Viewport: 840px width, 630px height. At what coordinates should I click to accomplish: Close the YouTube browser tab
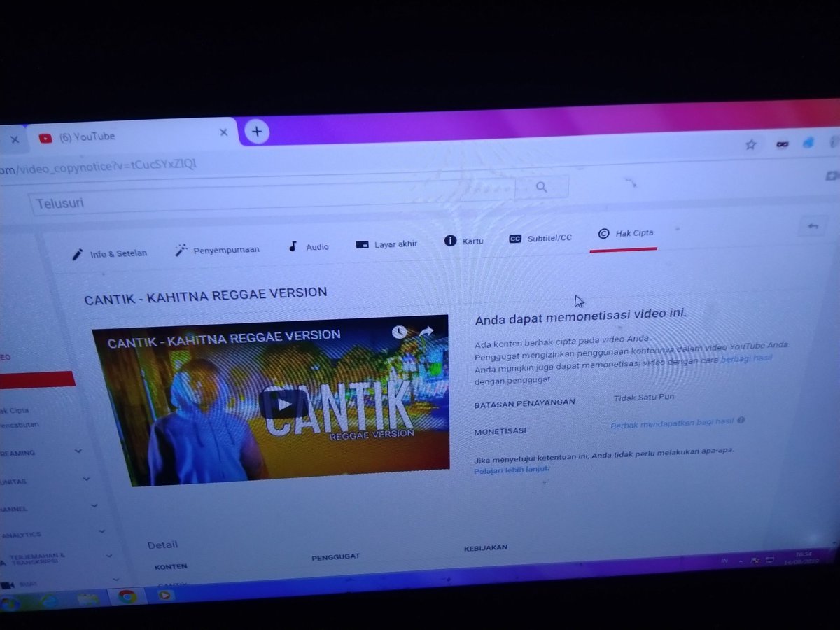[x=224, y=132]
